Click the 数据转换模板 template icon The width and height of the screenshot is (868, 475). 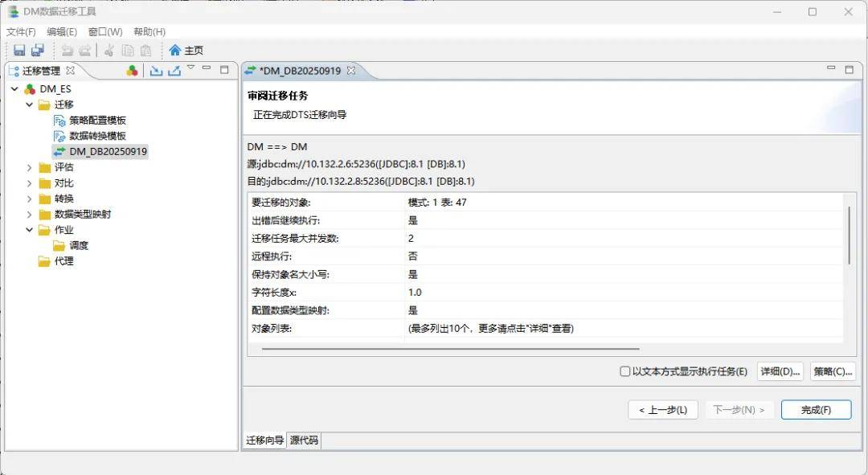point(59,136)
